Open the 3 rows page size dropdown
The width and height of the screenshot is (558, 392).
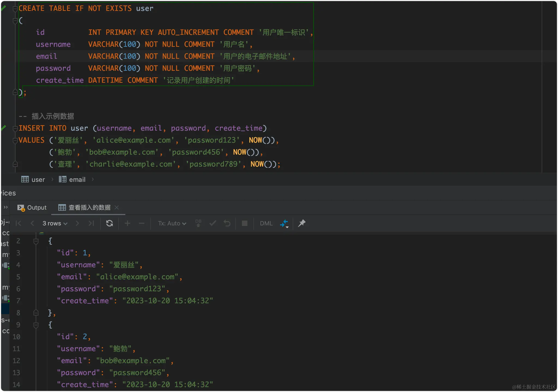tap(55, 223)
